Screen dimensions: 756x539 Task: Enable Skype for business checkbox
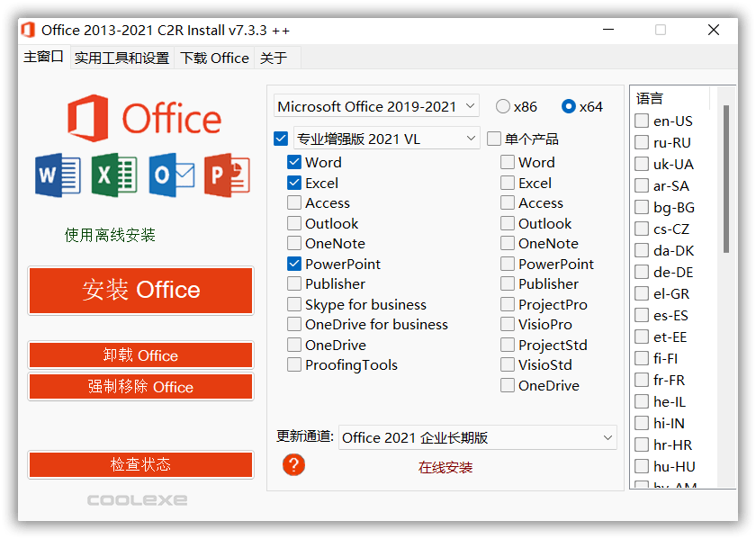click(x=294, y=304)
